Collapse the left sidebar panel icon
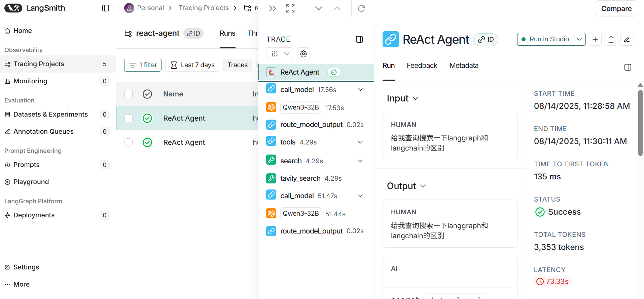This screenshot has width=644, height=299. [106, 8]
